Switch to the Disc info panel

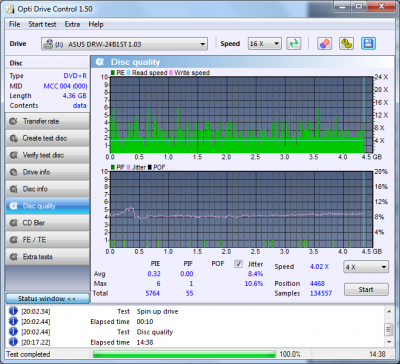(x=47, y=189)
